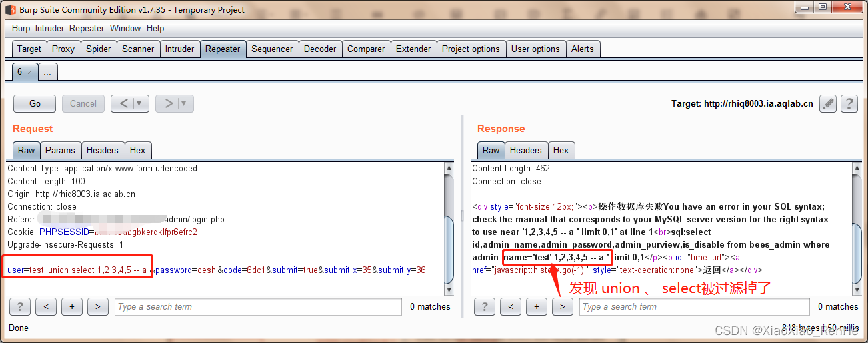Open the Intruder menu

(x=50, y=28)
